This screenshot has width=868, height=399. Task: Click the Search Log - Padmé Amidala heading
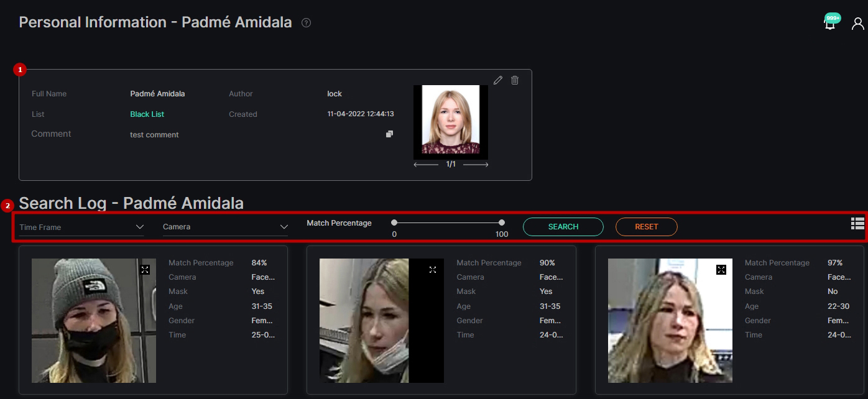[x=131, y=203]
